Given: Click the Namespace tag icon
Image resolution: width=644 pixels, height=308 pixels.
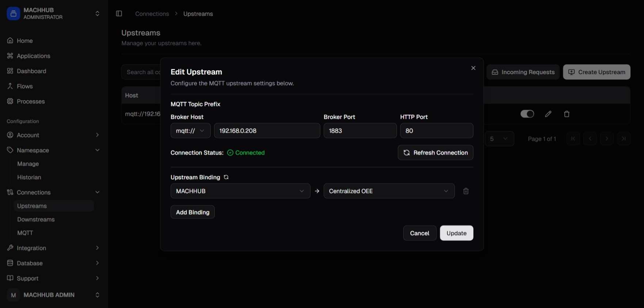Looking at the screenshot, I should (x=10, y=150).
